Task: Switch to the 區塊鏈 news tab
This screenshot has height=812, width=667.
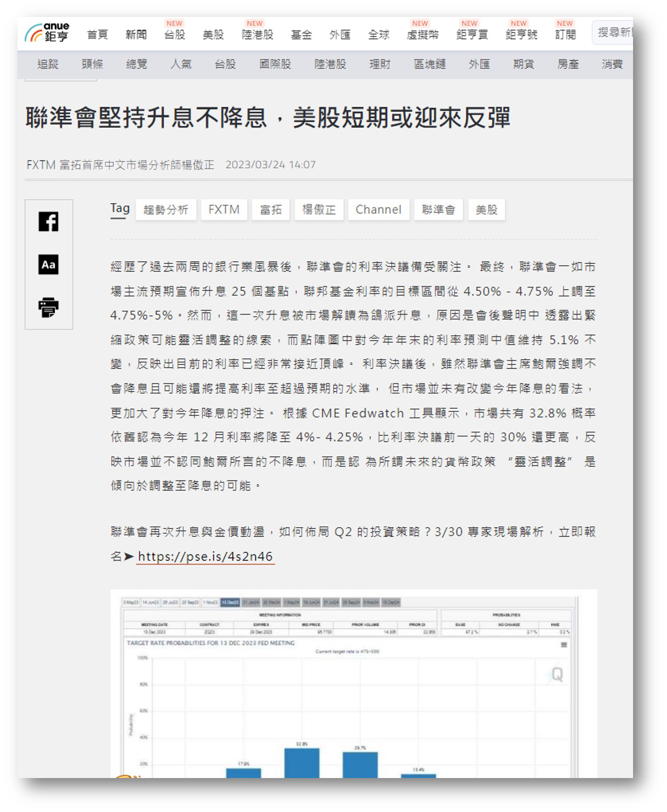Action: pos(430,64)
